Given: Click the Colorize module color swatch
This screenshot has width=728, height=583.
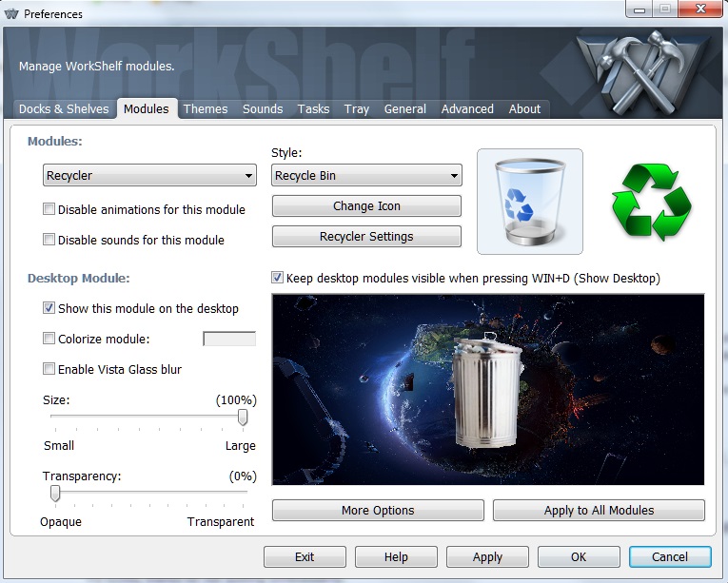Looking at the screenshot, I should point(229,339).
